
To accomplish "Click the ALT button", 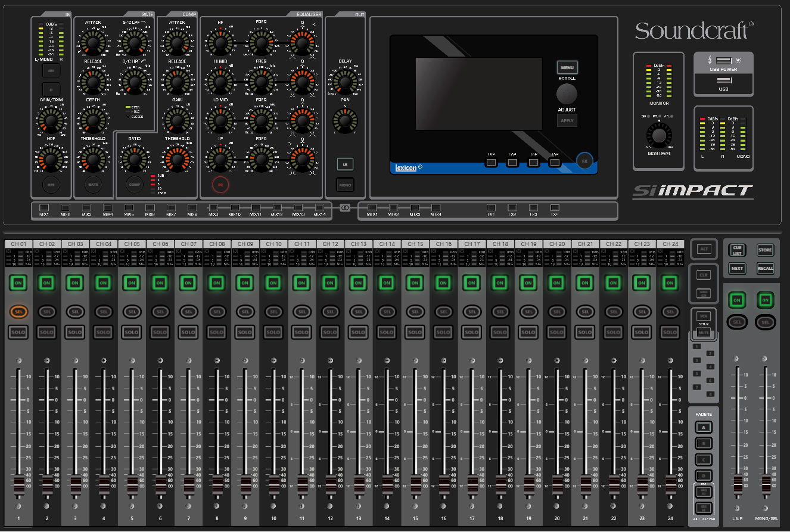I will [705, 249].
